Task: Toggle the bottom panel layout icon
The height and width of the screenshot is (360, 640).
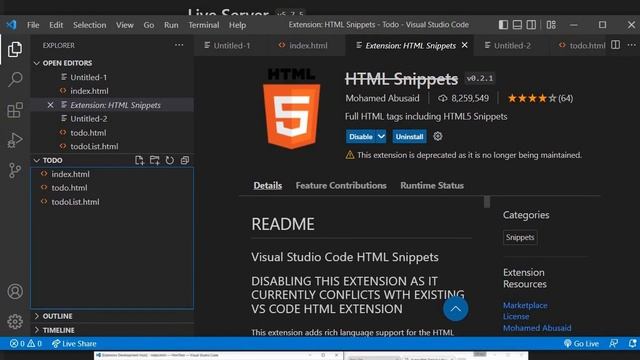Action: [517, 25]
